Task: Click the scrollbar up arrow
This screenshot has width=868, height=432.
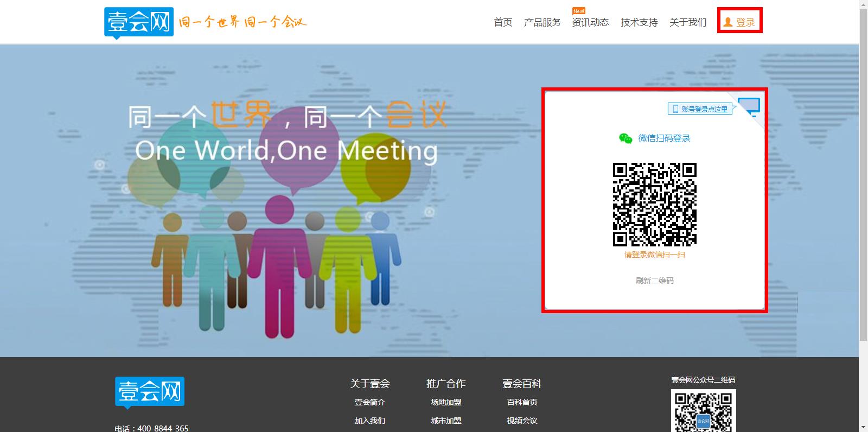Action: click(x=863, y=4)
